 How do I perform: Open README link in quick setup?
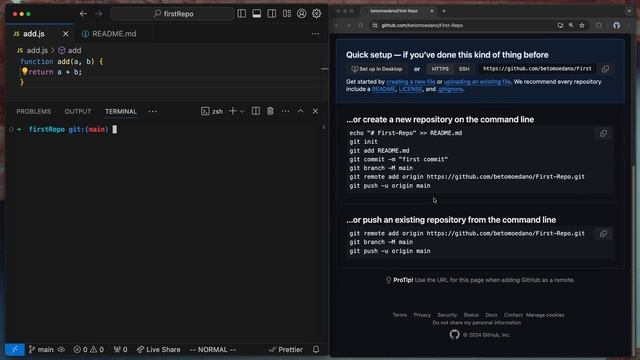pos(383,89)
